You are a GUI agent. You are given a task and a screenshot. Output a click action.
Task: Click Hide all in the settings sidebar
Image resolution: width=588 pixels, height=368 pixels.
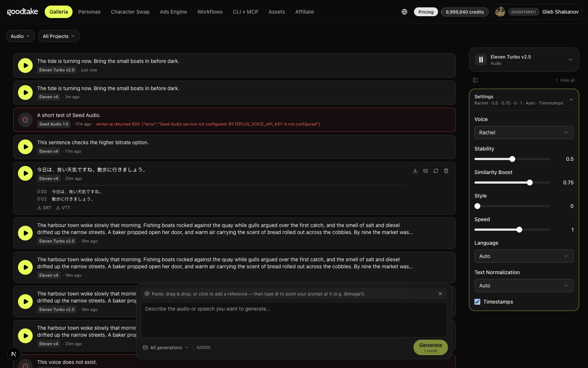[x=565, y=80]
